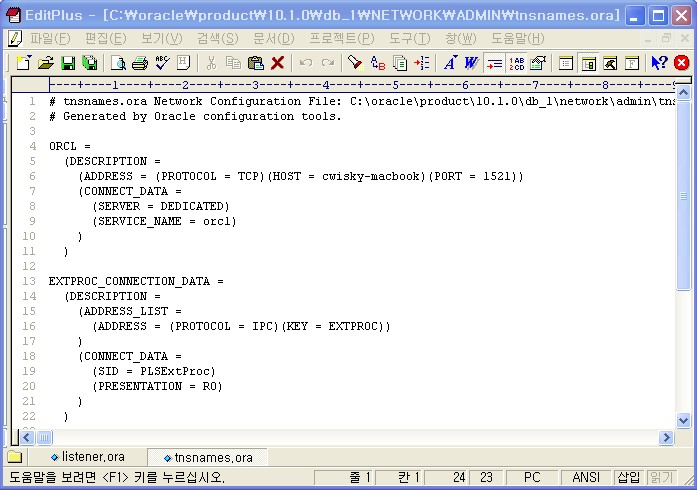Click the Find in Files icon
This screenshot has width=697, height=490.
pos(400,63)
